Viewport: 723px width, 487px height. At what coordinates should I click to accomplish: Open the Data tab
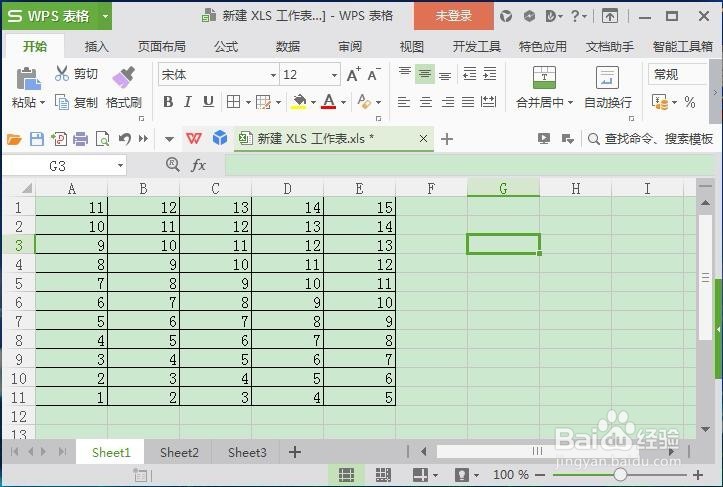click(x=288, y=47)
